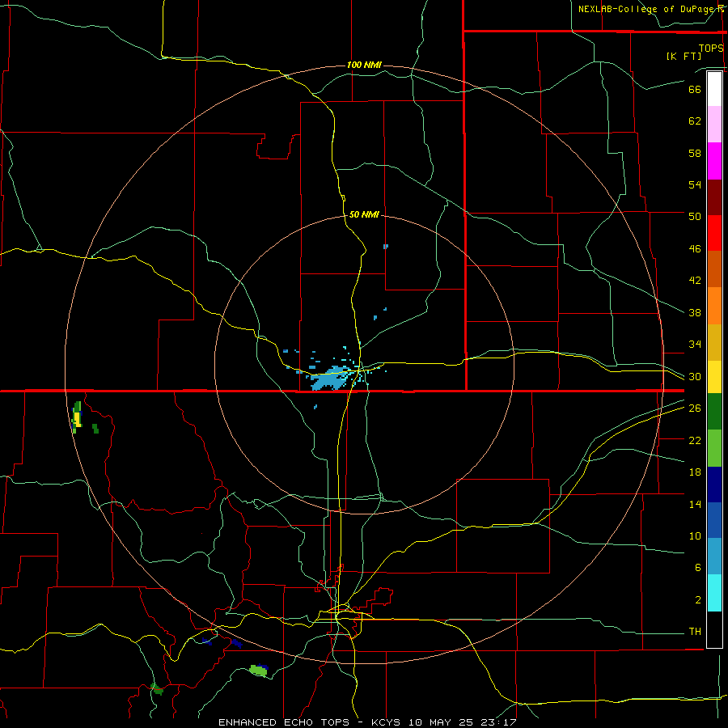Click the '26' legend value
The height and width of the screenshot is (728, 728).
point(695,408)
